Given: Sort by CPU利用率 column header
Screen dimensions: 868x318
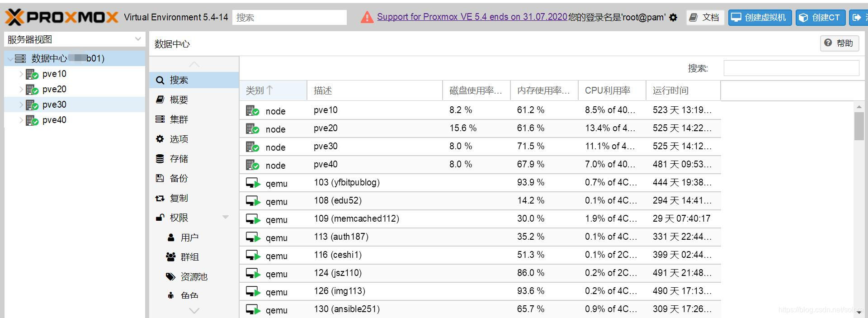Looking at the screenshot, I should click(612, 90).
